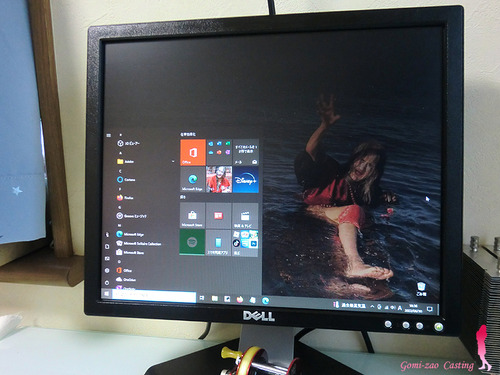The image size is (500, 375).
Task: Open the Movies & TV tile
Action: (245, 216)
